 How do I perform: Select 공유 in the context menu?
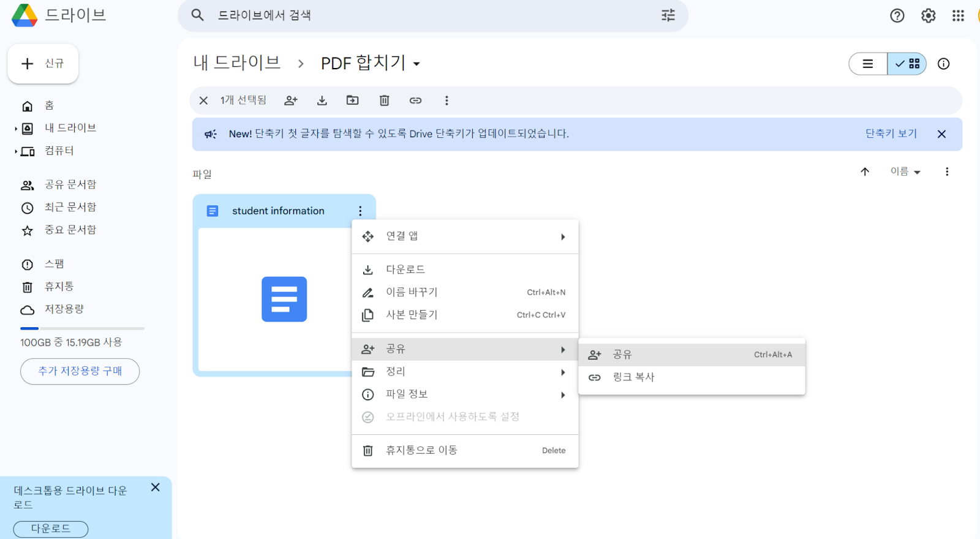click(465, 349)
